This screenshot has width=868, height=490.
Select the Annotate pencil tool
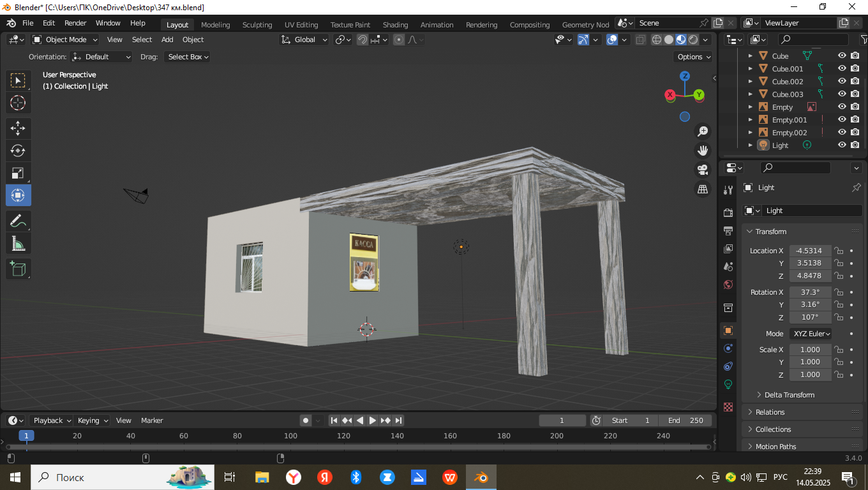point(18,221)
